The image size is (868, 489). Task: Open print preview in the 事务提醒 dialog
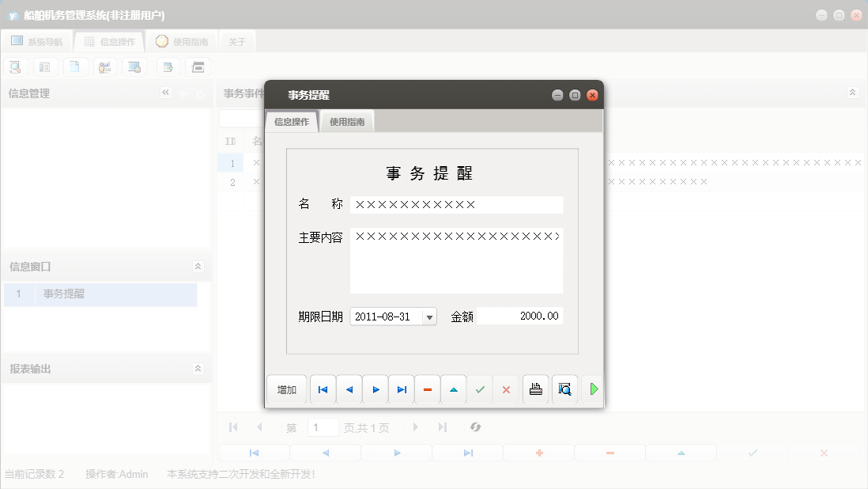pyautogui.click(x=564, y=389)
